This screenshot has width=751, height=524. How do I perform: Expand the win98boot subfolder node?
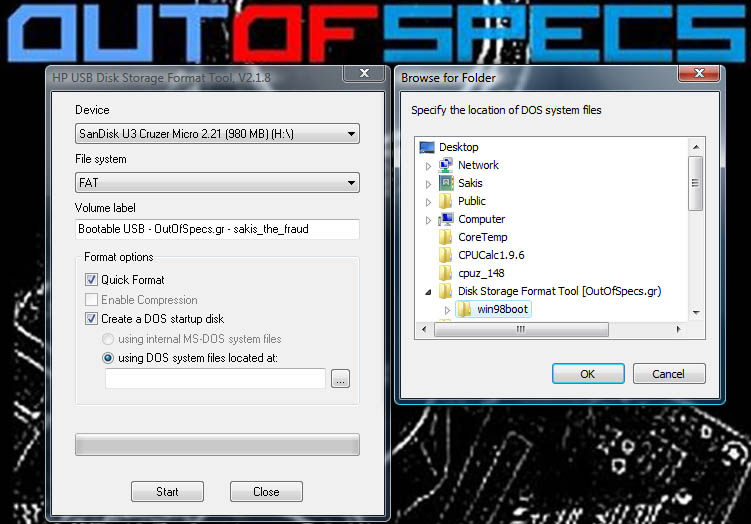click(447, 310)
